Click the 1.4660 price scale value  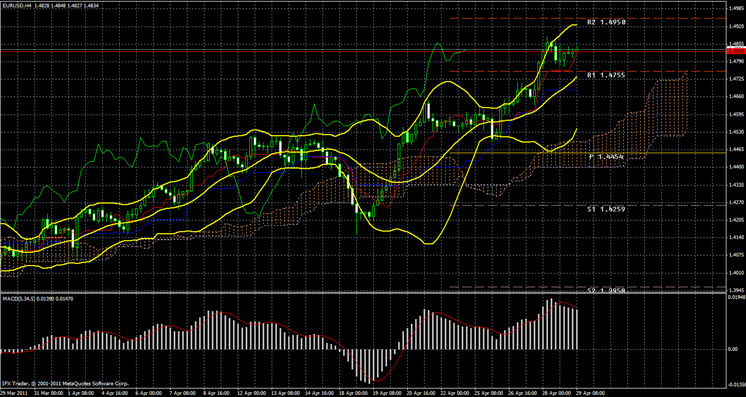pyautogui.click(x=736, y=97)
